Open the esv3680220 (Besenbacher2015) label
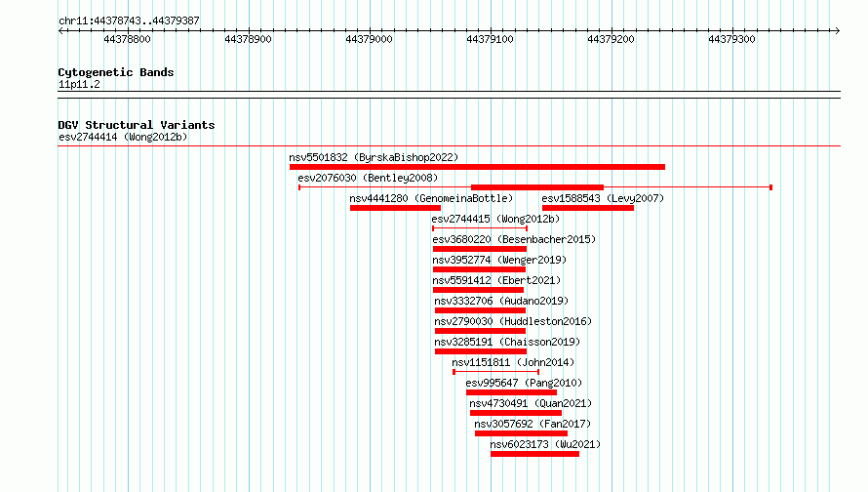The height and width of the screenshot is (492, 868). [x=514, y=239]
